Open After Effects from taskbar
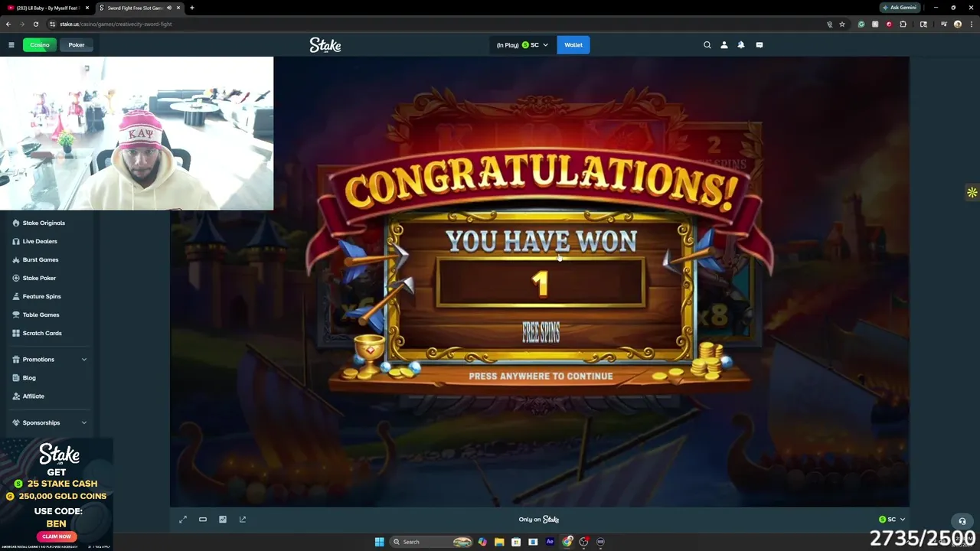The image size is (980, 551). click(x=550, y=542)
